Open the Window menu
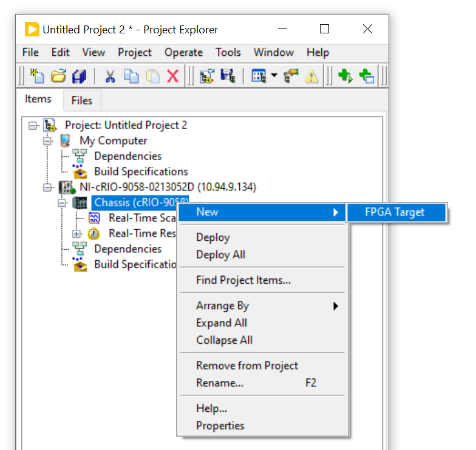Viewport: 476px width, 450px height. tap(273, 52)
